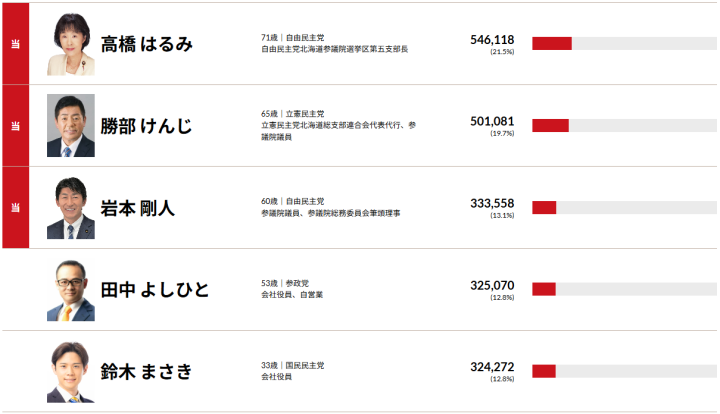Click the 当 elected badge for 高橋 はるみ
The height and width of the screenshot is (414, 720).
pyautogui.click(x=16, y=44)
